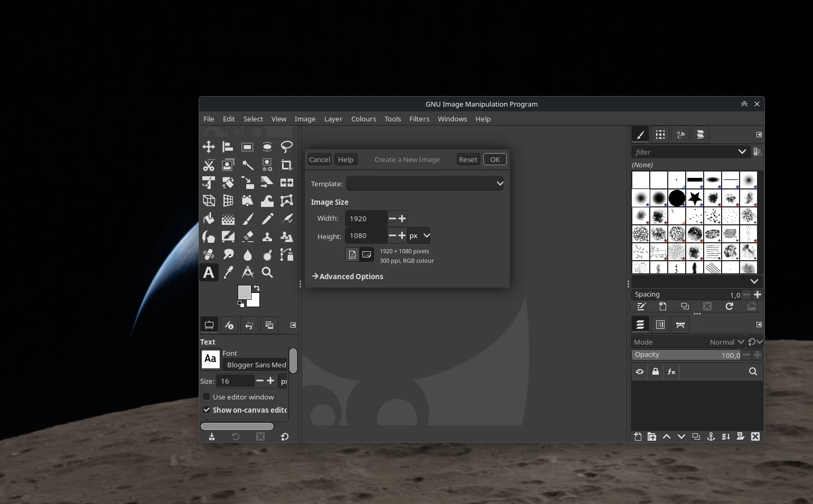This screenshot has height=504, width=813.
Task: Click the Scissors Select tool
Action: (x=209, y=165)
